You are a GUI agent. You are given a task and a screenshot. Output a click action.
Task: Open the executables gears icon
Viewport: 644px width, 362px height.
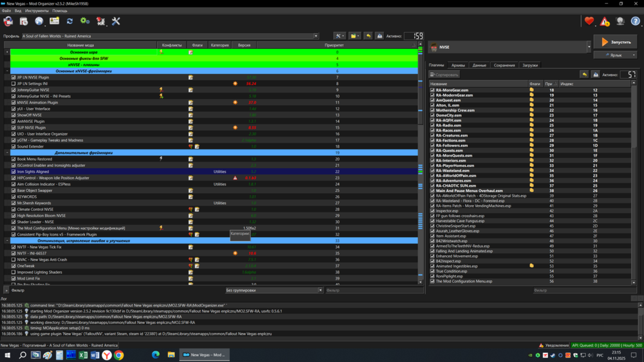[x=85, y=21]
